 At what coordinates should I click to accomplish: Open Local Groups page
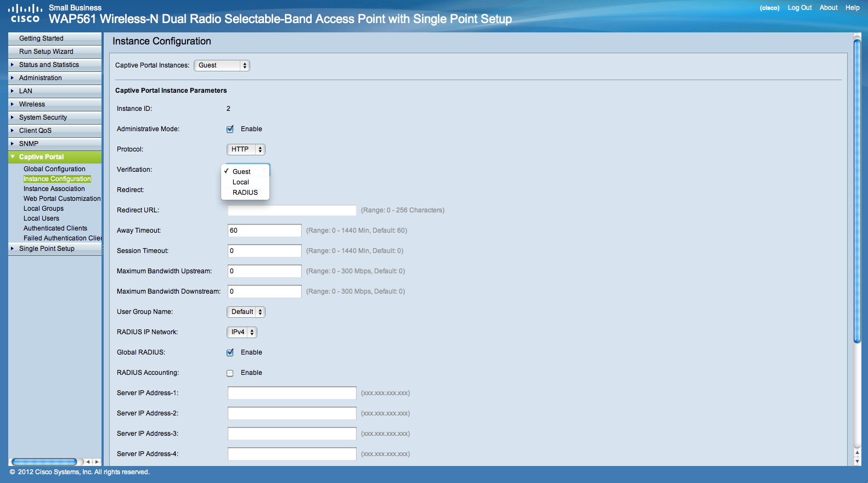pos(43,209)
